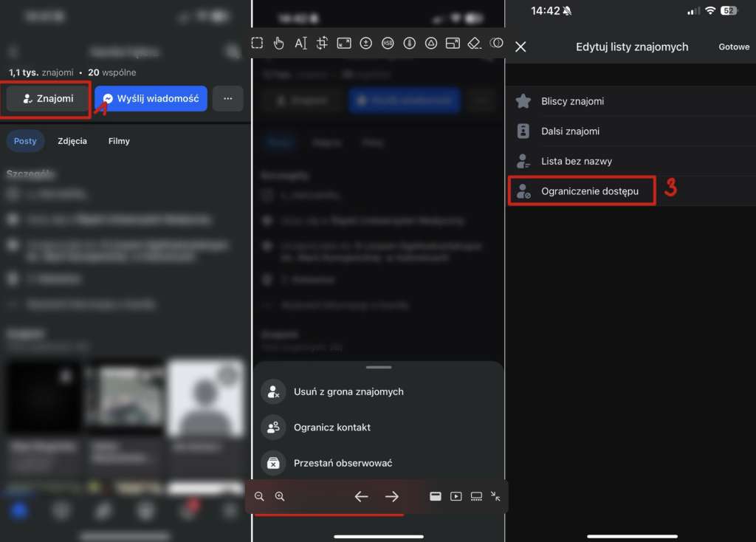Switch to the Filmy tab
Screen dimensions: 756x542
point(119,141)
